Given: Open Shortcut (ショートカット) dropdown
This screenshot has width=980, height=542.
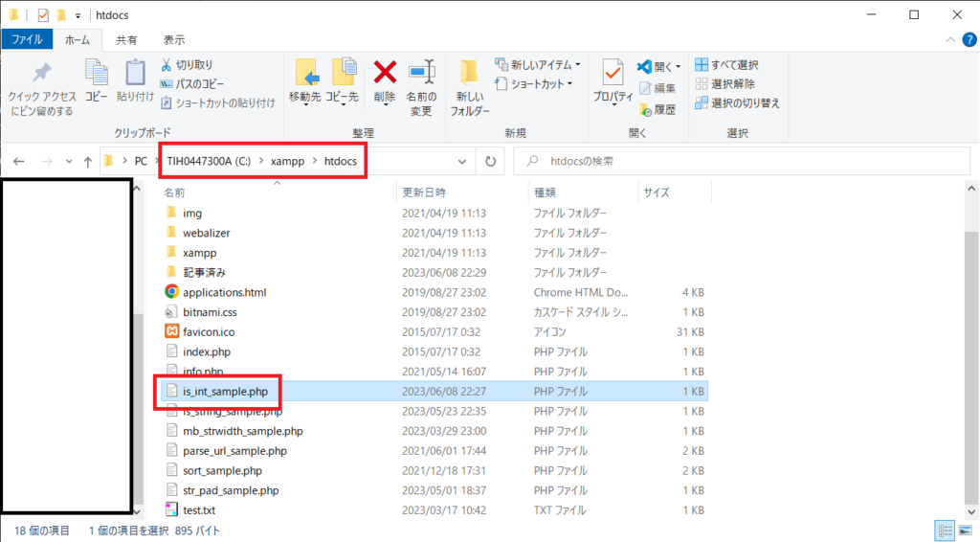Looking at the screenshot, I should click(x=534, y=83).
